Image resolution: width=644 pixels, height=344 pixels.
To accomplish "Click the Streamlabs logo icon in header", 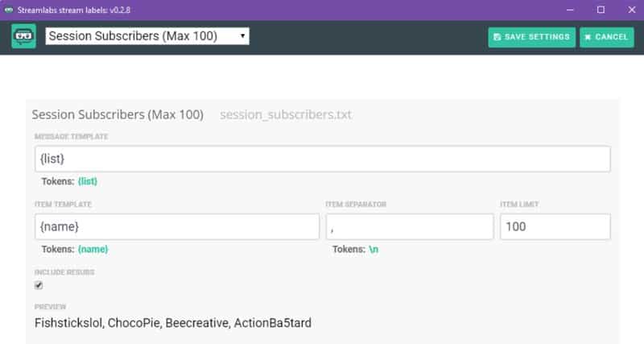I will tap(24, 36).
